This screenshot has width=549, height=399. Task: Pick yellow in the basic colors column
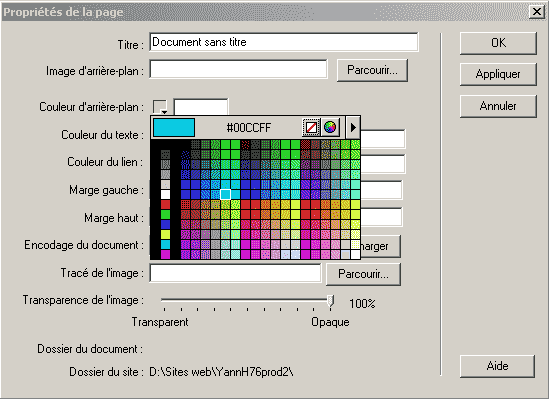[x=165, y=234]
